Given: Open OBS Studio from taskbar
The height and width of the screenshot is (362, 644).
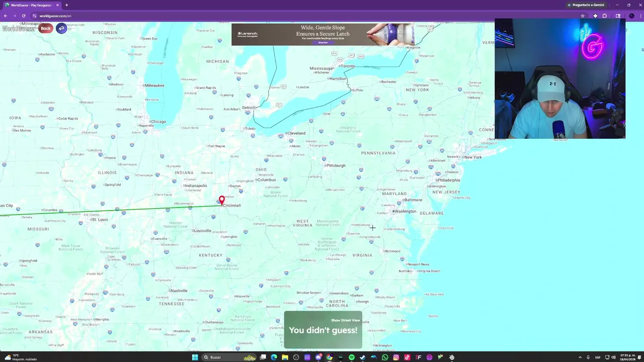Looking at the screenshot, I should (296, 357).
